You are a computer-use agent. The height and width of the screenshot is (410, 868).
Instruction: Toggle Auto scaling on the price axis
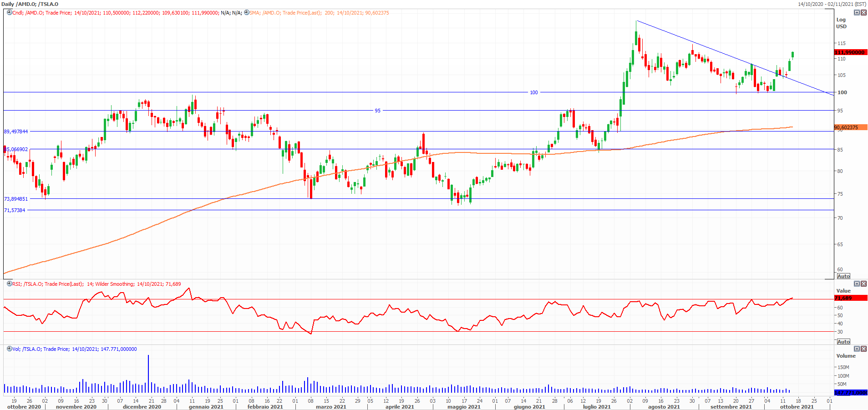843,276
